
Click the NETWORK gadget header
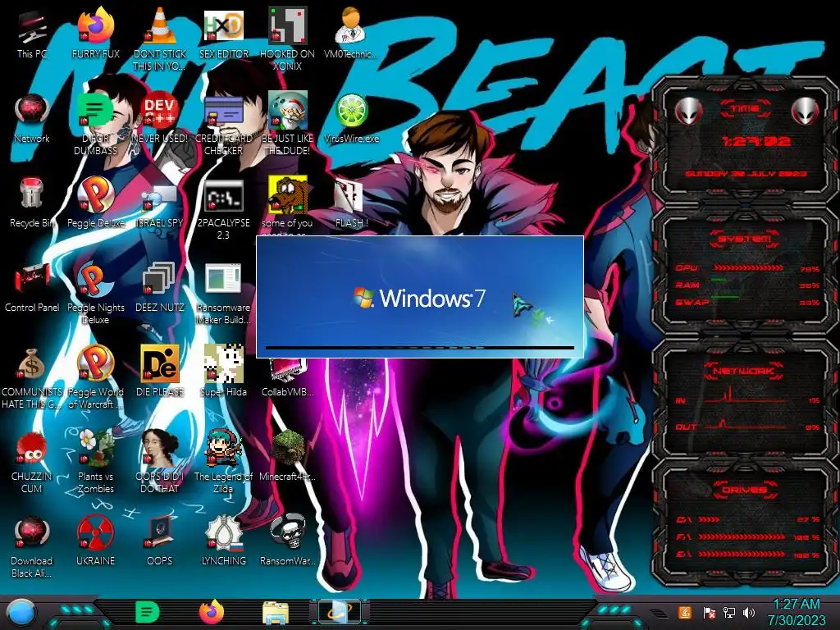coord(743,370)
